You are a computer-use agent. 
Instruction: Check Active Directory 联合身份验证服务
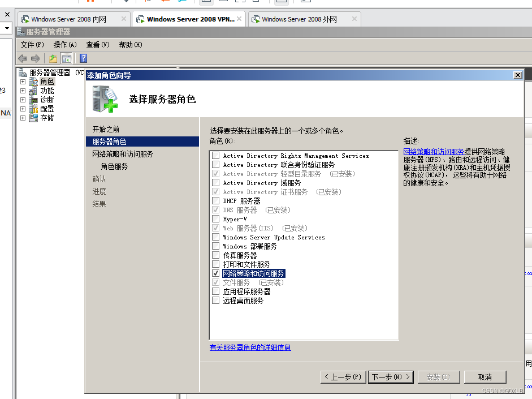(x=216, y=165)
